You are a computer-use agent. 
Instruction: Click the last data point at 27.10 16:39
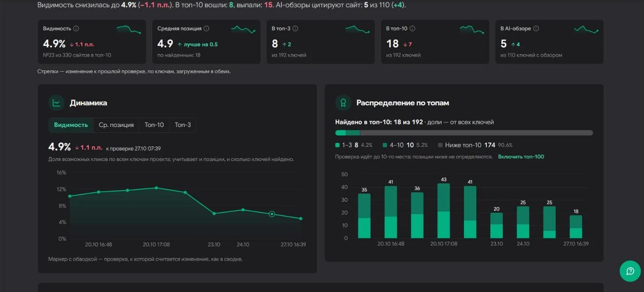tap(301, 219)
